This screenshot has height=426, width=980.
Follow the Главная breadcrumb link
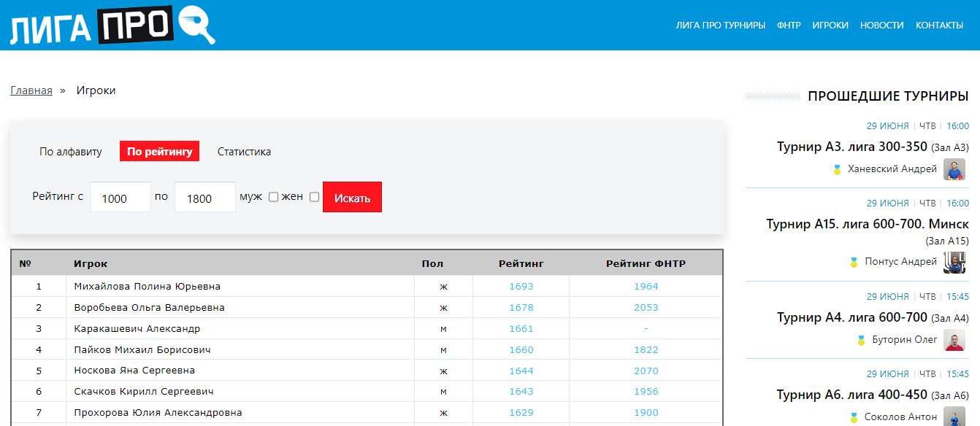coord(31,90)
